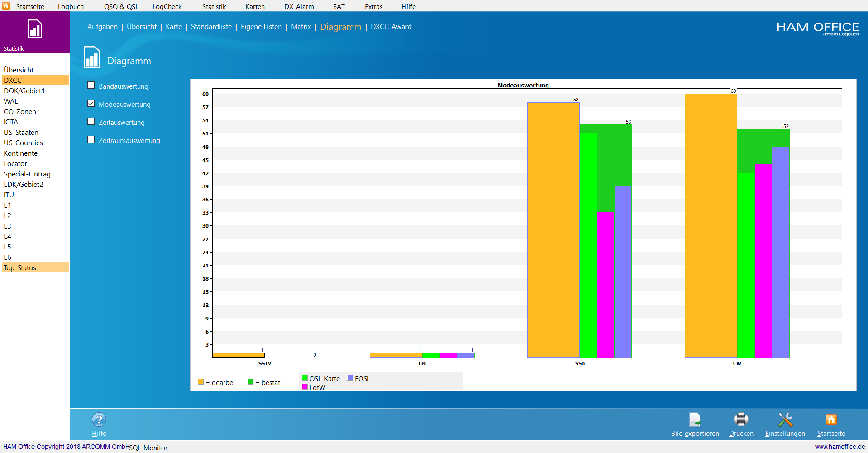
Task: Select Übersicht in the sidebar list
Action: (x=35, y=70)
